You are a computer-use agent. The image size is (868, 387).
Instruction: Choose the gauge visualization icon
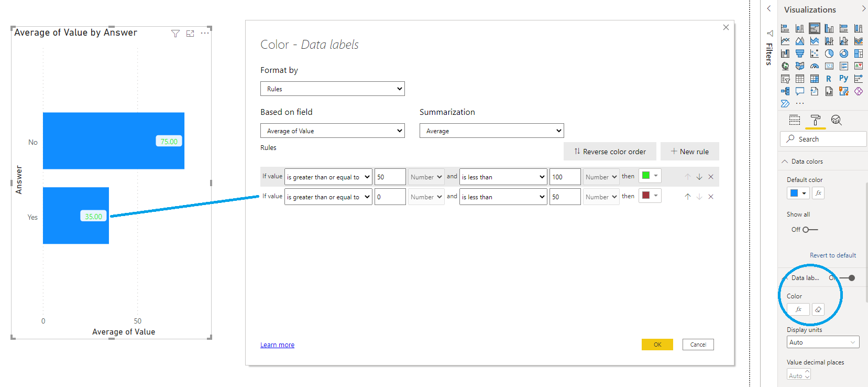815,66
